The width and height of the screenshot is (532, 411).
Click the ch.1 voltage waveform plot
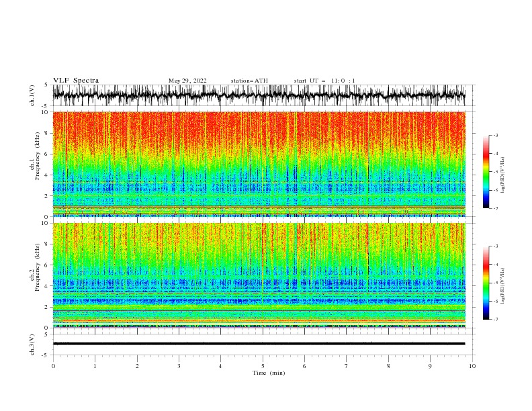259,95
